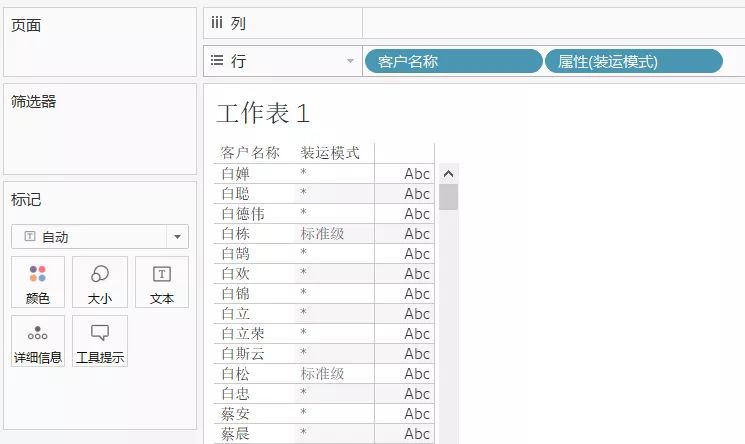Click the 标记 (Marks) card label
The width and height of the screenshot is (745, 444).
[26, 200]
